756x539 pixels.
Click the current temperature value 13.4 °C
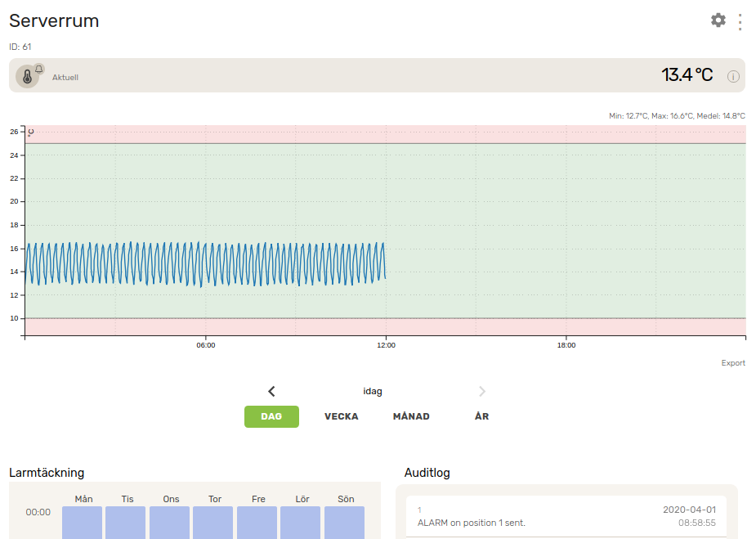click(x=687, y=74)
